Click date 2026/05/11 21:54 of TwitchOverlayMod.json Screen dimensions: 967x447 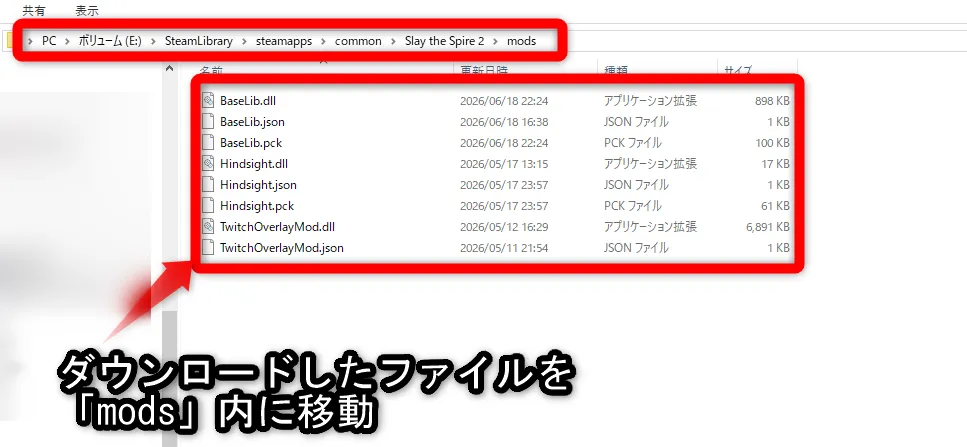point(504,247)
